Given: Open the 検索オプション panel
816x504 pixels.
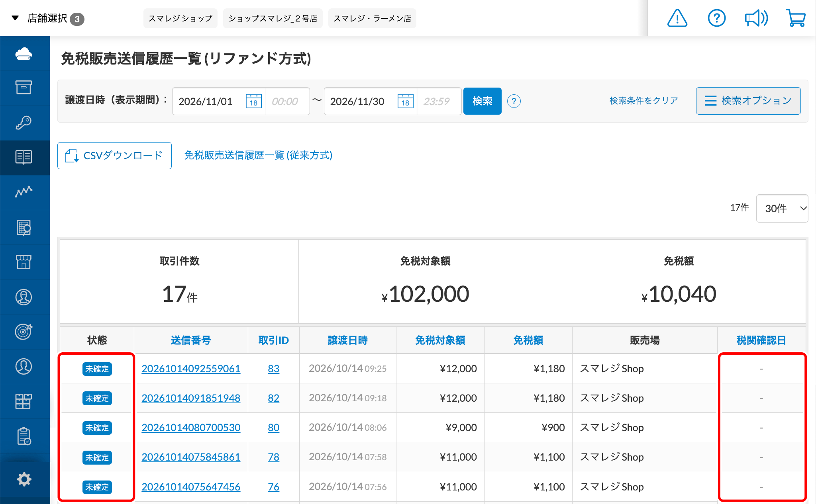Looking at the screenshot, I should 748,101.
